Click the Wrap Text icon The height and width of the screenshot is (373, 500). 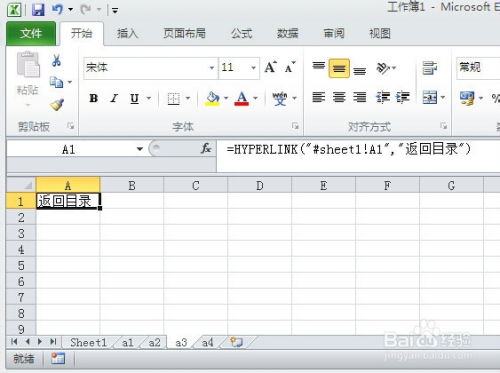[430, 68]
